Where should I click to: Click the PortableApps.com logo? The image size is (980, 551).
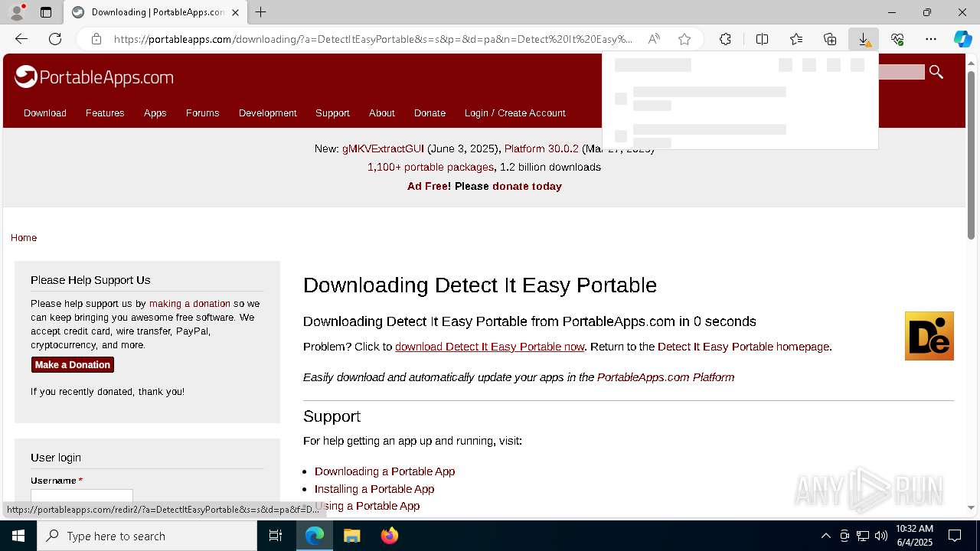[x=93, y=77]
